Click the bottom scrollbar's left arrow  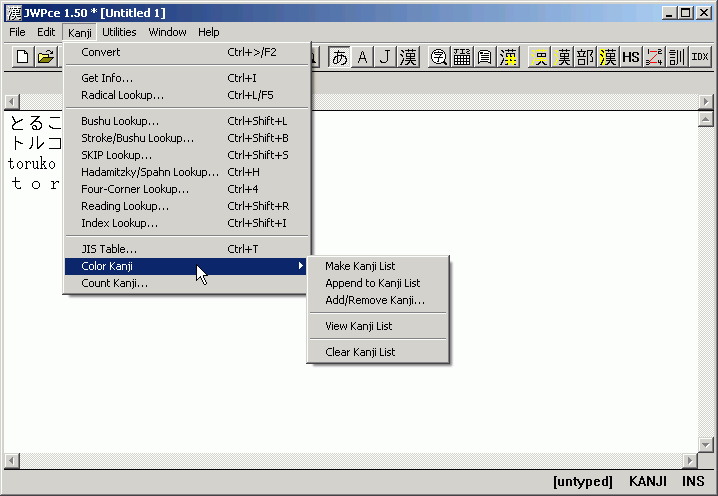pos(12,460)
